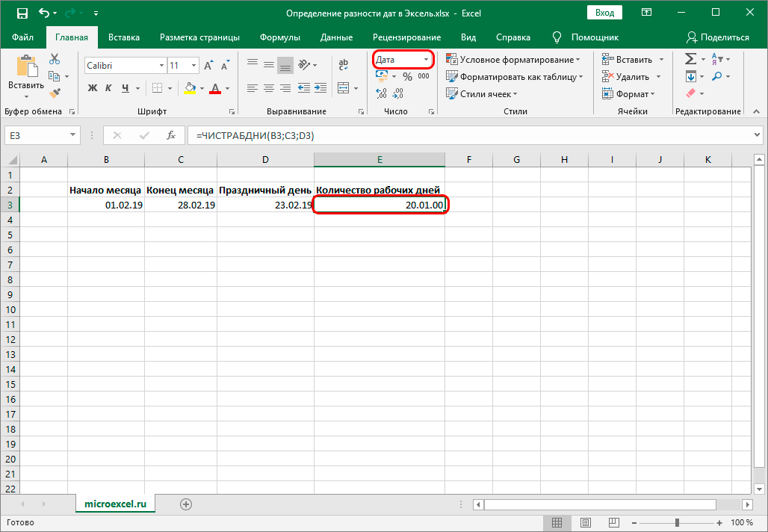Select the microexcel.ru sheet tab
Image resolution: width=768 pixels, height=532 pixels.
click(x=116, y=504)
